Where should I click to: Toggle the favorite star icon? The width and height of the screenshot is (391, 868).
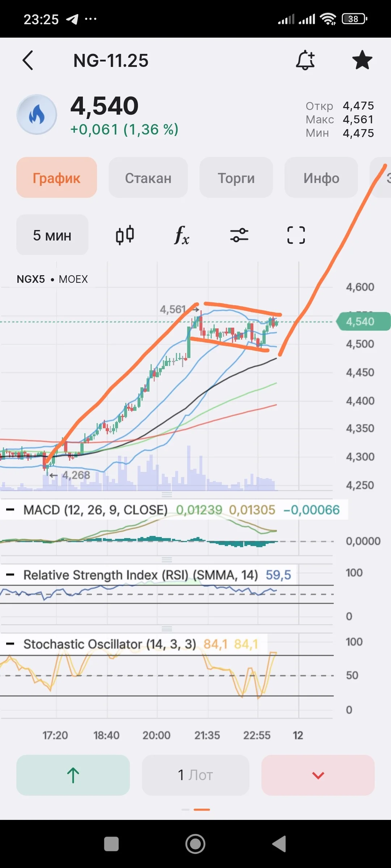(362, 60)
